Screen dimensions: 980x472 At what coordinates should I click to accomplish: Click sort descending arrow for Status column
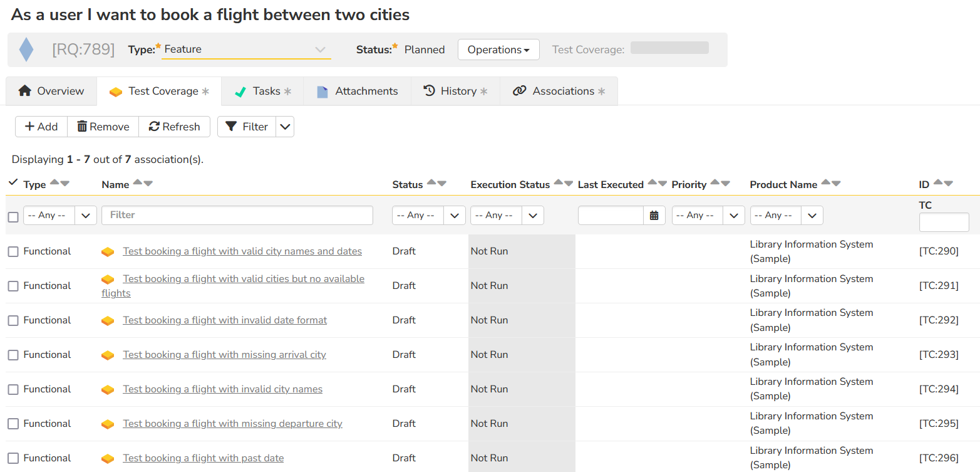(x=442, y=183)
